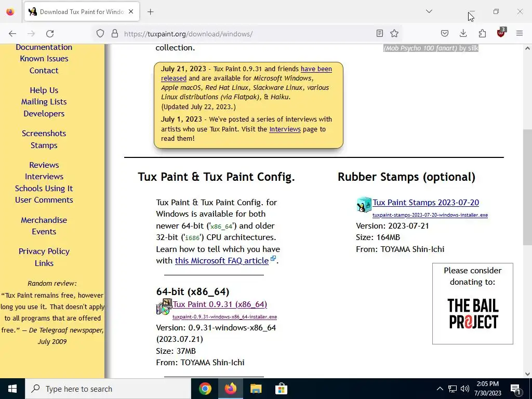
Task: Open the Known Issues sidebar link
Action: click(44, 59)
